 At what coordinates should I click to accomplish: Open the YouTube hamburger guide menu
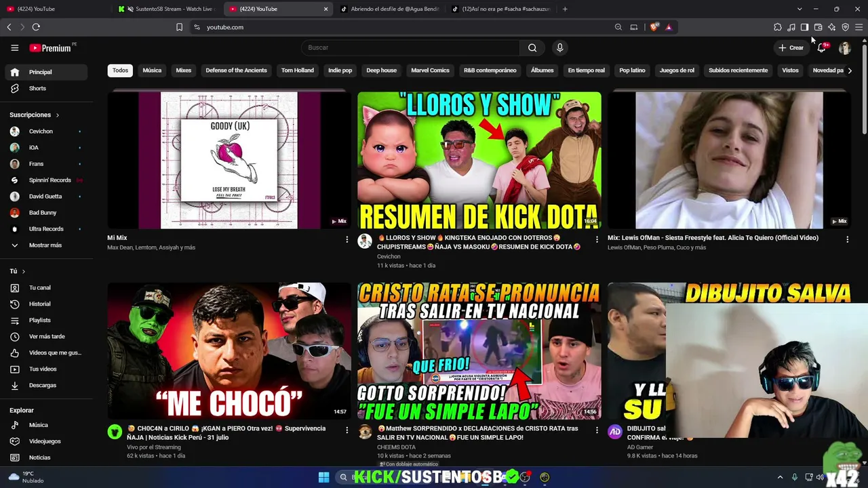pos(14,47)
